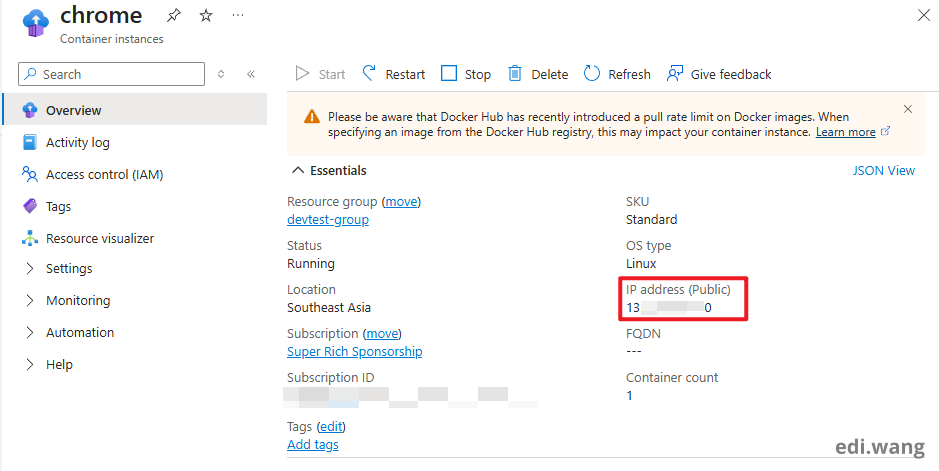Click the Restart toolbar icon
939x471 pixels.
coord(370,74)
